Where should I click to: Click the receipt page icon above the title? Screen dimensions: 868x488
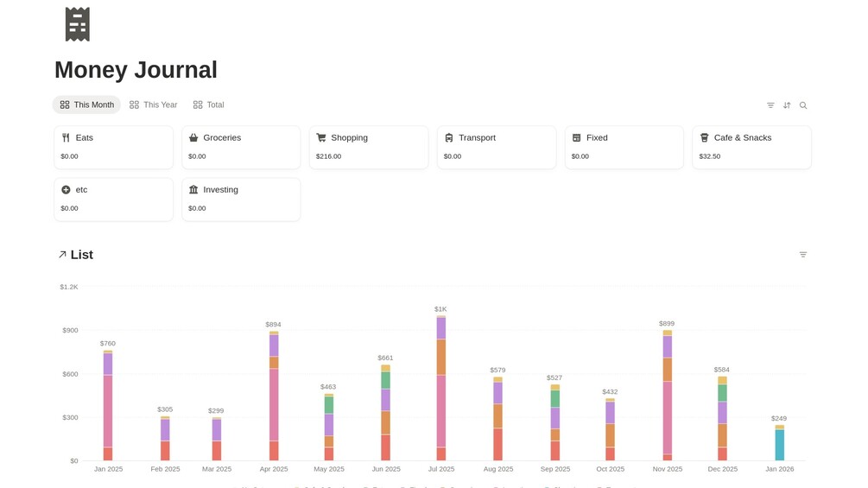point(78,24)
